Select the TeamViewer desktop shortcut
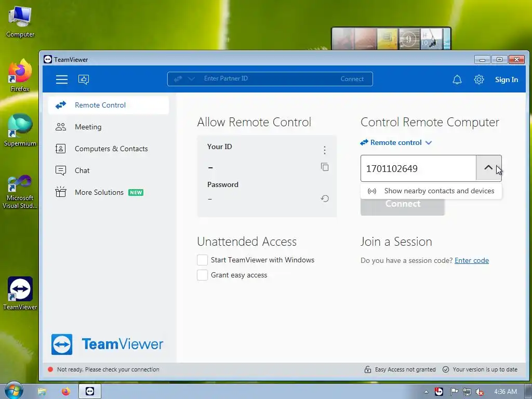The height and width of the screenshot is (399, 532). point(20,294)
